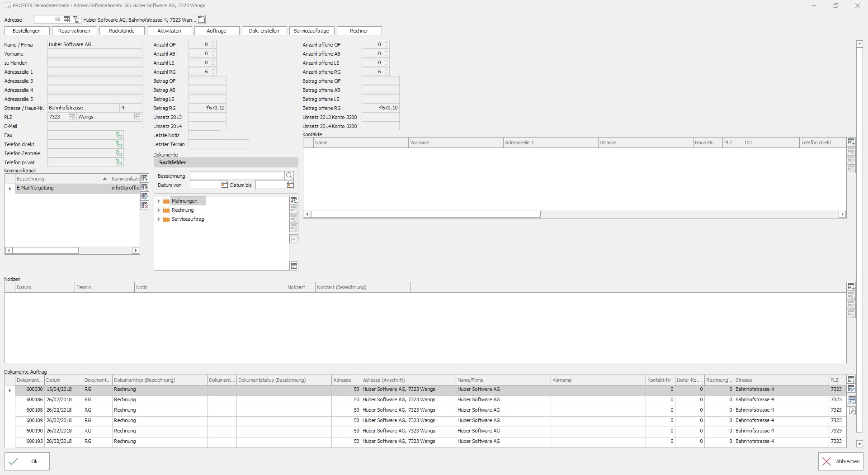The image size is (868, 475).
Task: Click phone icon for Telefon Zentrale
Action: coord(119,153)
